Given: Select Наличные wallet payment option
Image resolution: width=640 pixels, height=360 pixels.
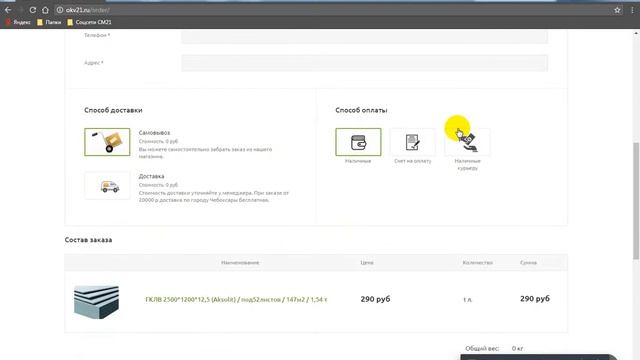Looking at the screenshot, I should click(358, 142).
